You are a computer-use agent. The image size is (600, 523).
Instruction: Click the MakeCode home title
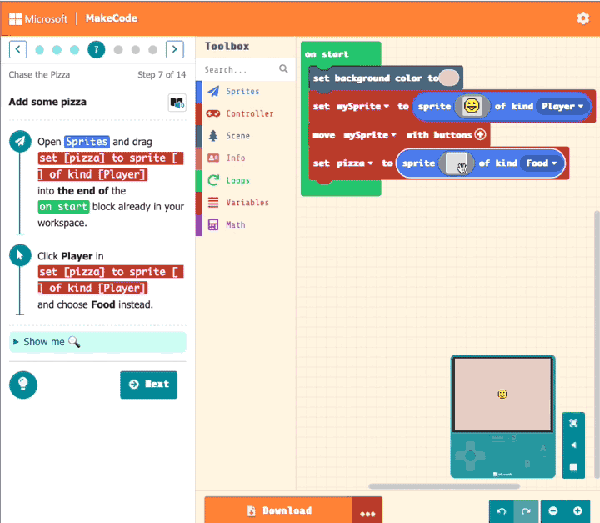coord(111,18)
